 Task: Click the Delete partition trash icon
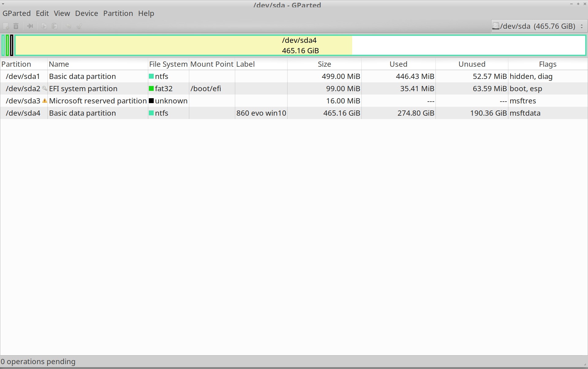pyautogui.click(x=16, y=26)
